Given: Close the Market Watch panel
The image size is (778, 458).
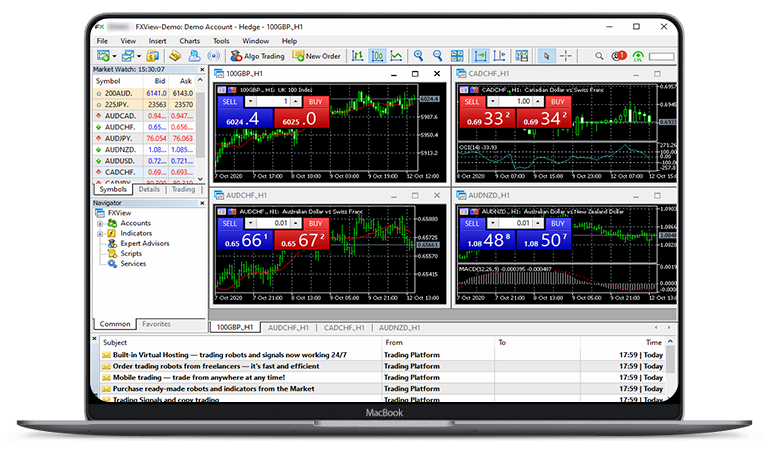Looking at the screenshot, I should [x=202, y=69].
